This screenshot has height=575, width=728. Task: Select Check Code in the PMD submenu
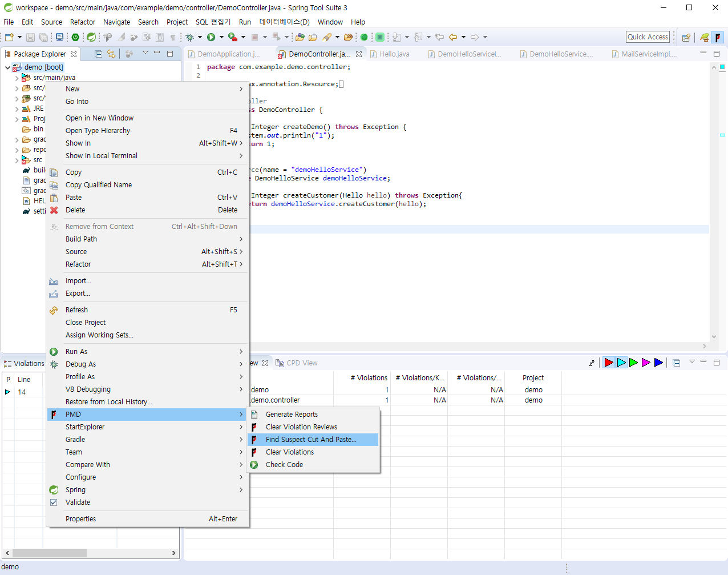pyautogui.click(x=313, y=465)
